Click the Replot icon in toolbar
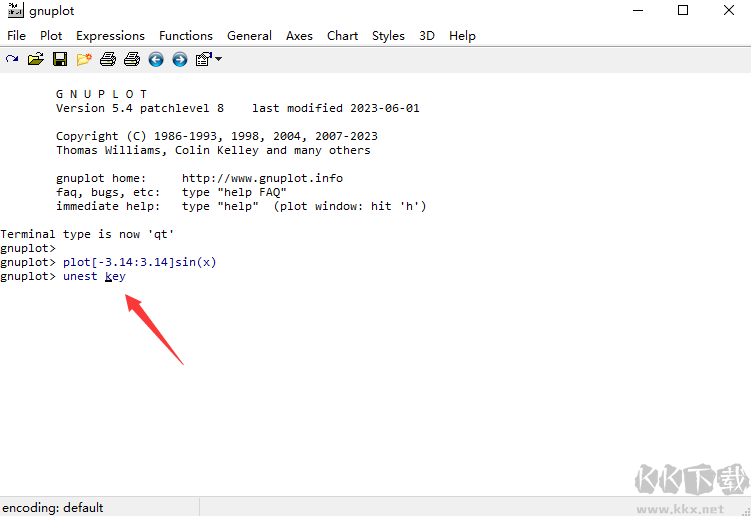The width and height of the screenshot is (751, 516). 12,59
